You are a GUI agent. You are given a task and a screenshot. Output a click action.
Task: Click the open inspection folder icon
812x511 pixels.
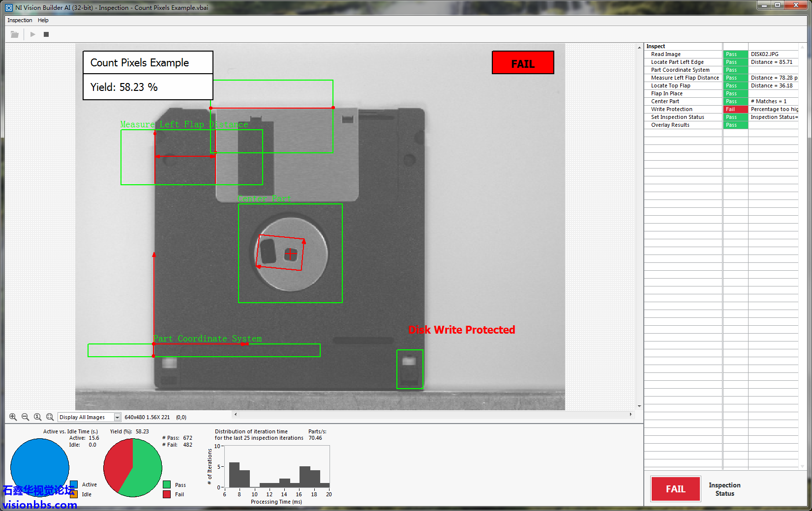(x=15, y=34)
